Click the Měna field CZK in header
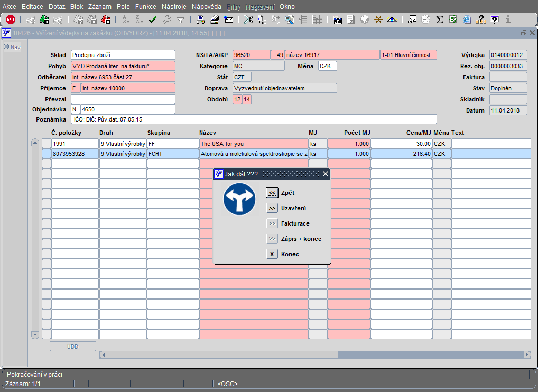 327,66
